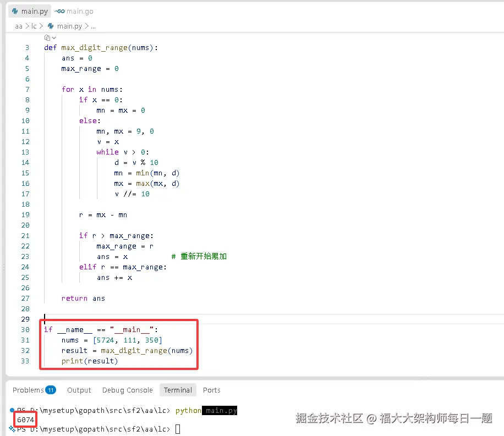This screenshot has width=504, height=436.
Task: Click line number 29 in the gutter
Action: pyautogui.click(x=25, y=319)
